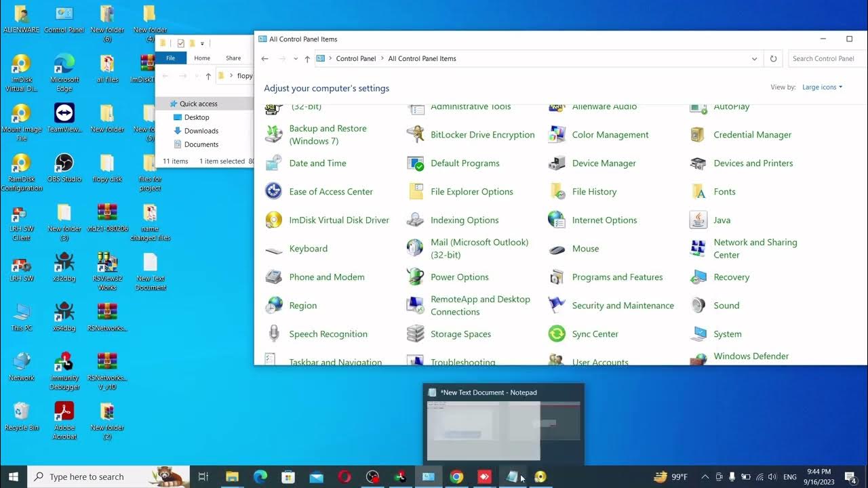Select TeamViewer desktop shortcut

click(64, 118)
